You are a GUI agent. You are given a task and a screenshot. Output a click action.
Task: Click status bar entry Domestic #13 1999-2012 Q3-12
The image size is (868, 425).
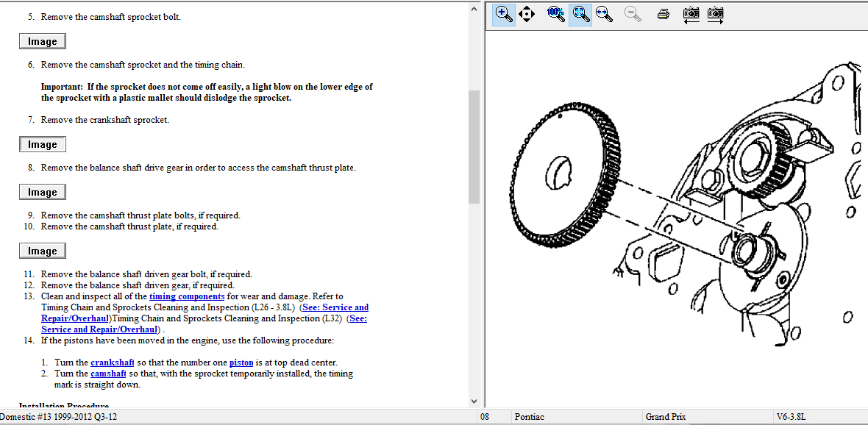[x=58, y=417]
